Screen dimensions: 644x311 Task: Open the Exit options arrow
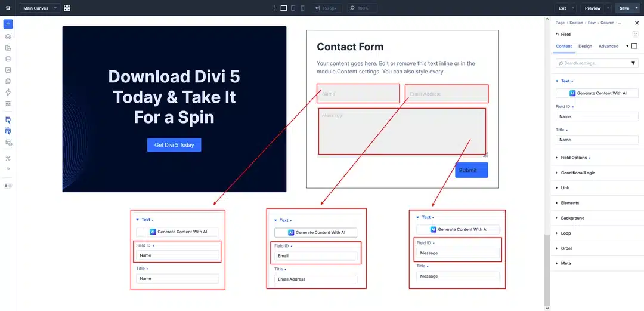pos(574,8)
